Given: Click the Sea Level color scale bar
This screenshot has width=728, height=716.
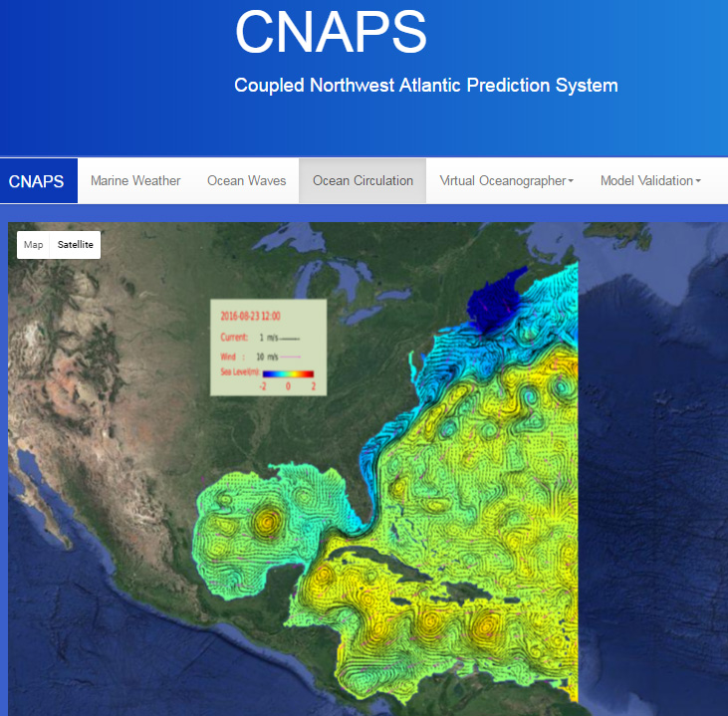Looking at the screenshot, I should (288, 374).
